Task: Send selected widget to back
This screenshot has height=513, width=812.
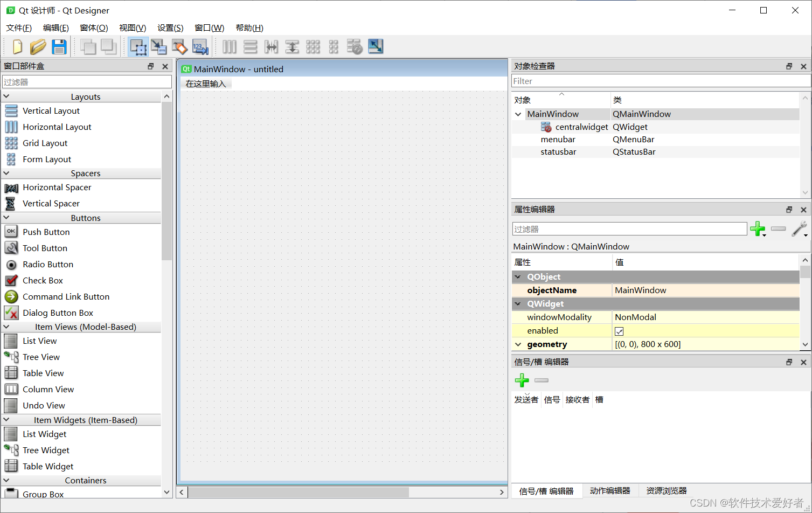Action: (88, 47)
